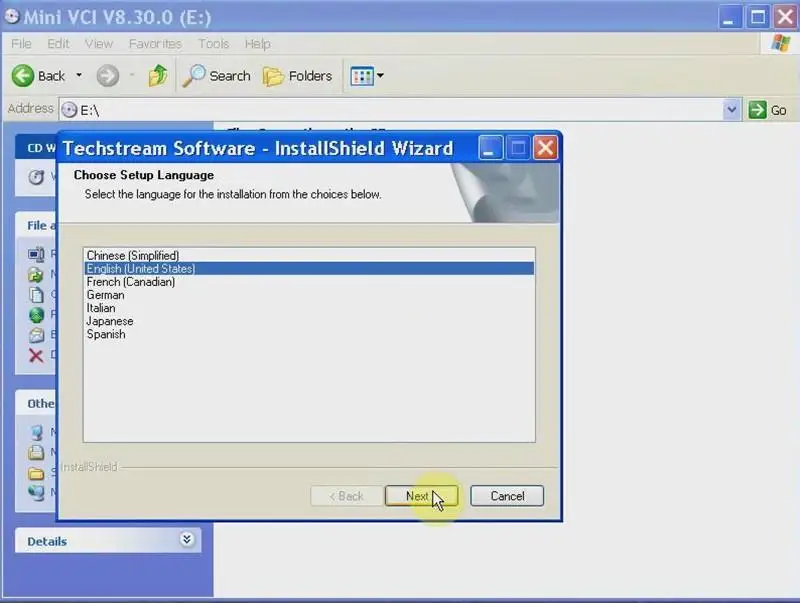Viewport: 800px width, 603px height.
Task: Select English (United States) language
Action: pyautogui.click(x=309, y=268)
